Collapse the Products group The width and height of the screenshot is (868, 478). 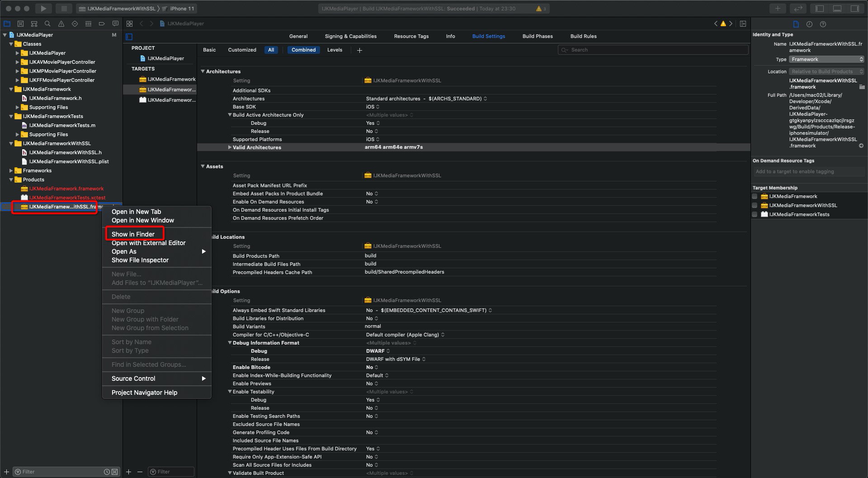tap(11, 180)
